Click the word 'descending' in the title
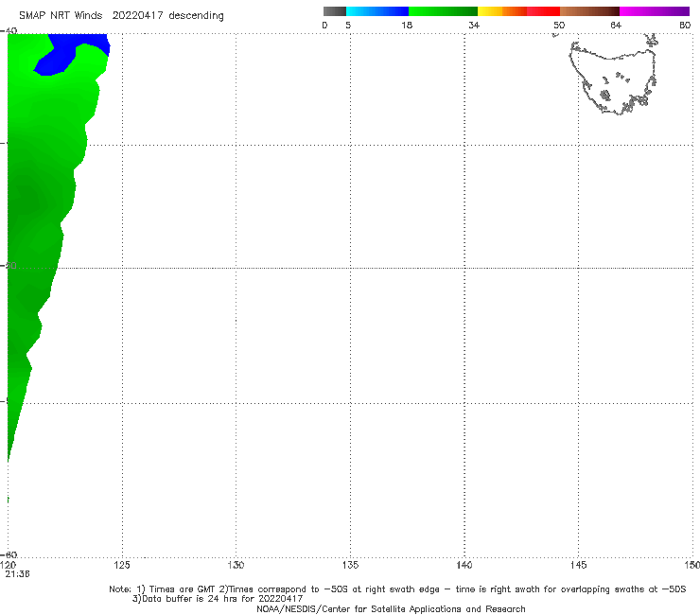The height and width of the screenshot is (615, 700). [x=196, y=16]
